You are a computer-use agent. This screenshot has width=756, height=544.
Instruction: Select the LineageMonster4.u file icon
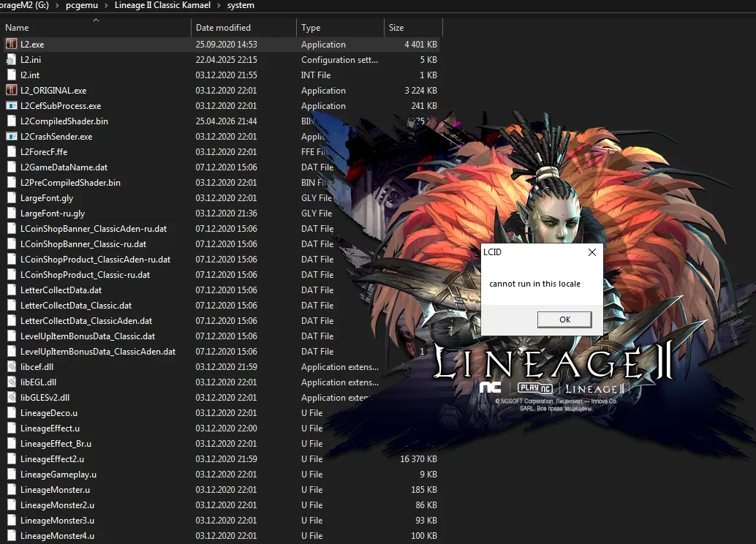click(x=12, y=536)
